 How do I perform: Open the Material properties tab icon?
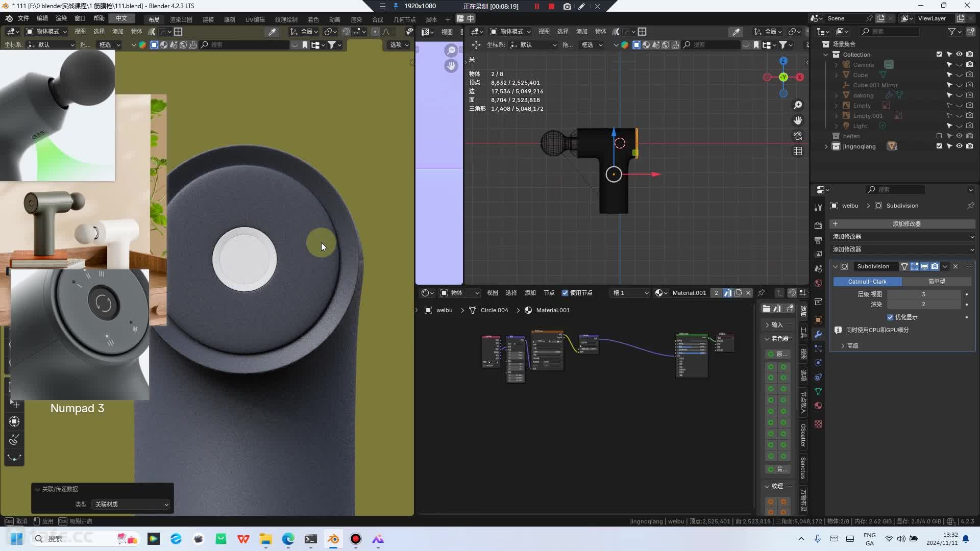coord(818,406)
